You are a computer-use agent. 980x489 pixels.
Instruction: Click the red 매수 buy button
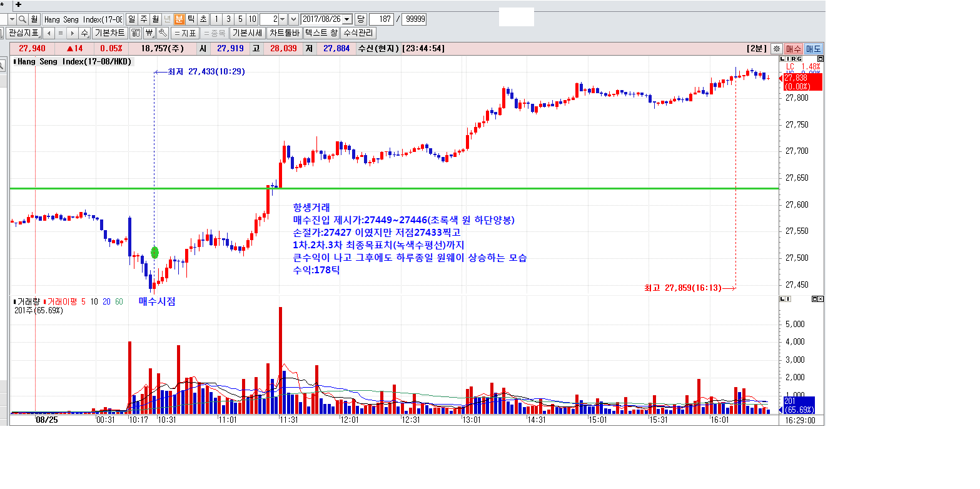pyautogui.click(x=794, y=49)
